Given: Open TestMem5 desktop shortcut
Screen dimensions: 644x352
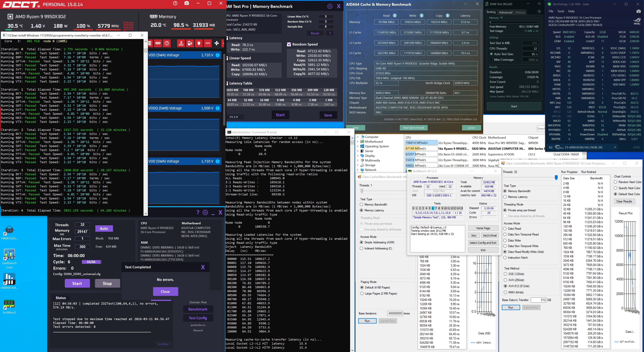Looking at the screenshot, I should [x=9, y=307].
